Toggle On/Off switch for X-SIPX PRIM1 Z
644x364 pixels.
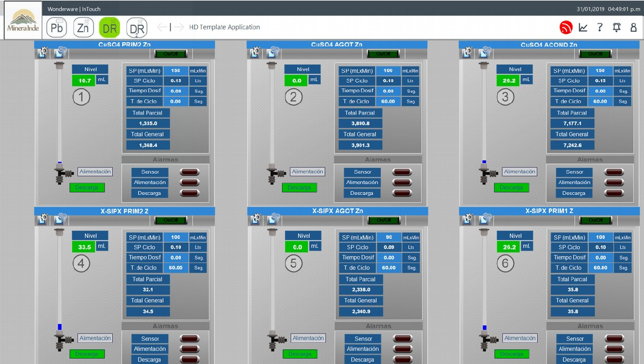tap(595, 220)
